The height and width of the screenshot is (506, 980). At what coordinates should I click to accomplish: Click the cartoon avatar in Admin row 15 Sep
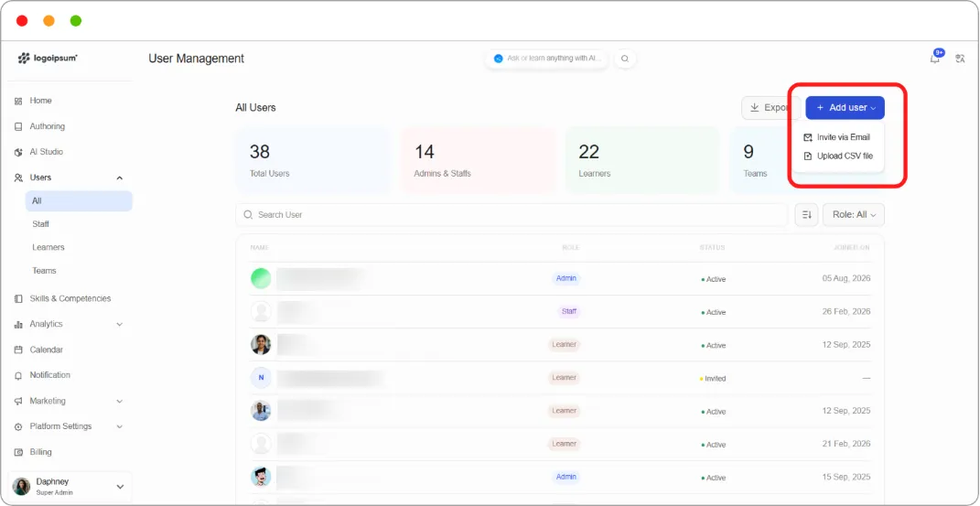tap(261, 478)
